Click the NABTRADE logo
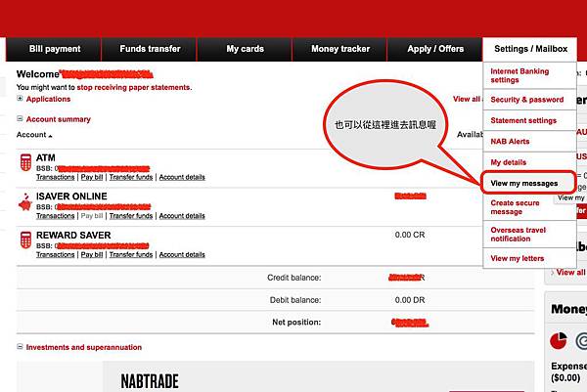The width and height of the screenshot is (587, 392). [x=150, y=381]
